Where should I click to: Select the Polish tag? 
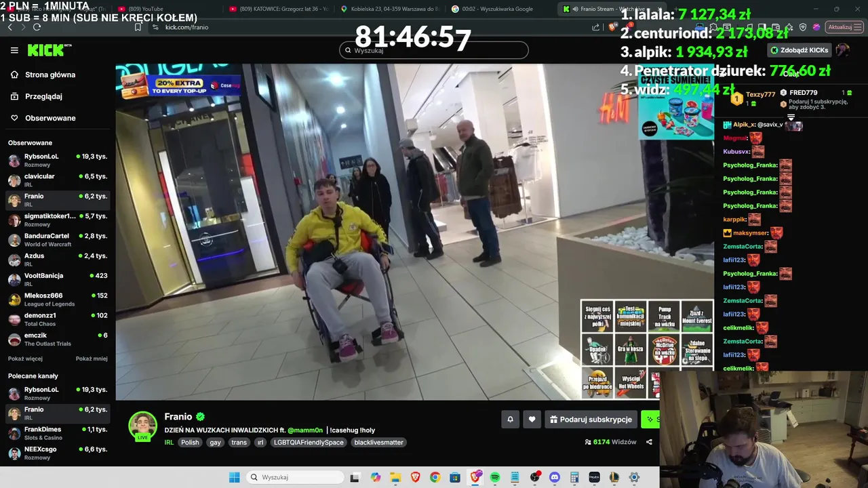(x=190, y=443)
